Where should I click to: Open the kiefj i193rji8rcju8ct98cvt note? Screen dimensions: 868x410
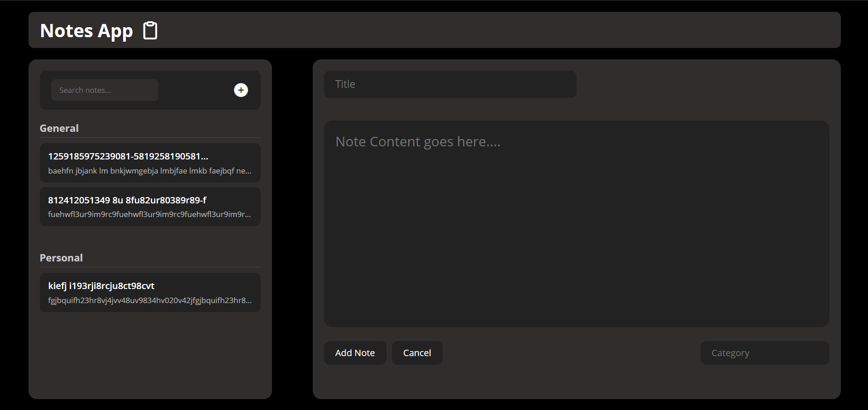101,286
